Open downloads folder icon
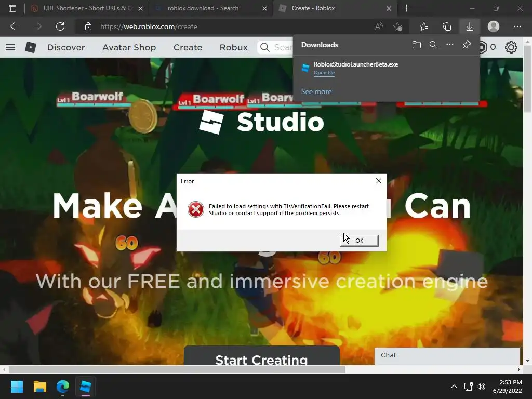The height and width of the screenshot is (399, 532). coord(417,45)
